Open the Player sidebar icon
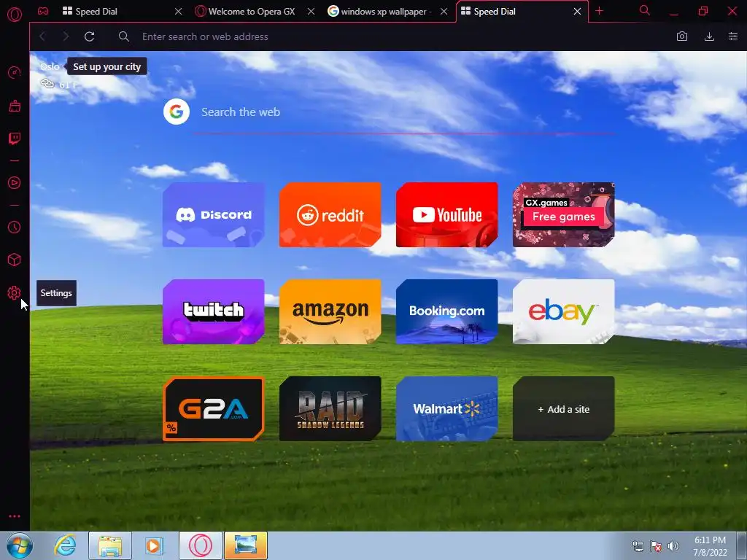Image resolution: width=747 pixels, height=560 pixels. [15, 183]
